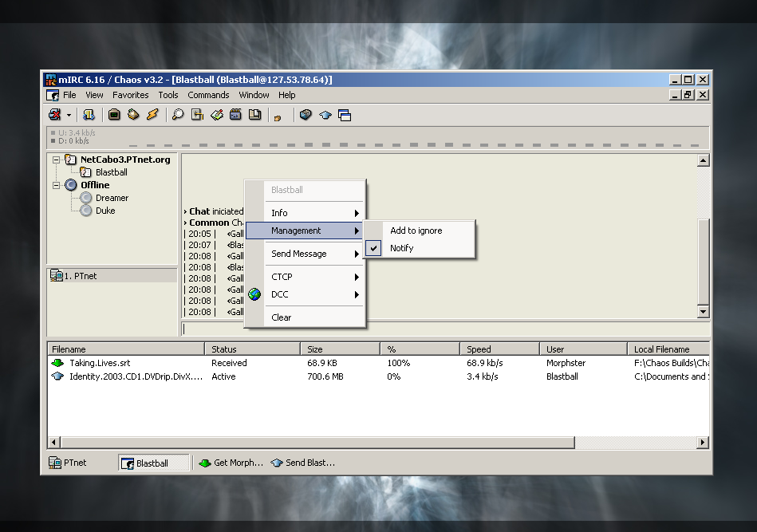The image size is (757, 532).
Task: Switch to the Blastball switchbar button
Action: (x=153, y=463)
